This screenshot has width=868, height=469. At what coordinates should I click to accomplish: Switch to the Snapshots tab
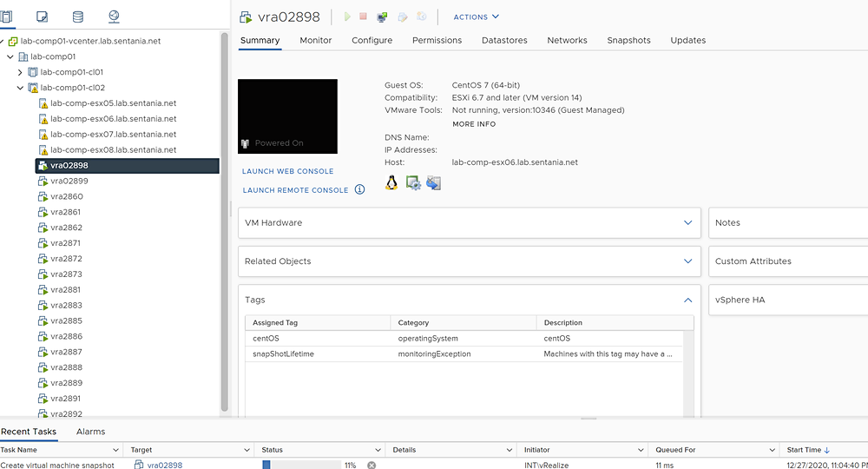tap(628, 41)
